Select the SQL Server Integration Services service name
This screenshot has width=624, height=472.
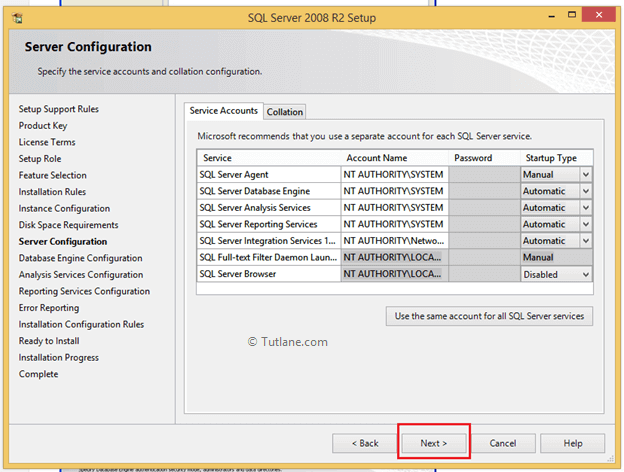pyautogui.click(x=267, y=241)
